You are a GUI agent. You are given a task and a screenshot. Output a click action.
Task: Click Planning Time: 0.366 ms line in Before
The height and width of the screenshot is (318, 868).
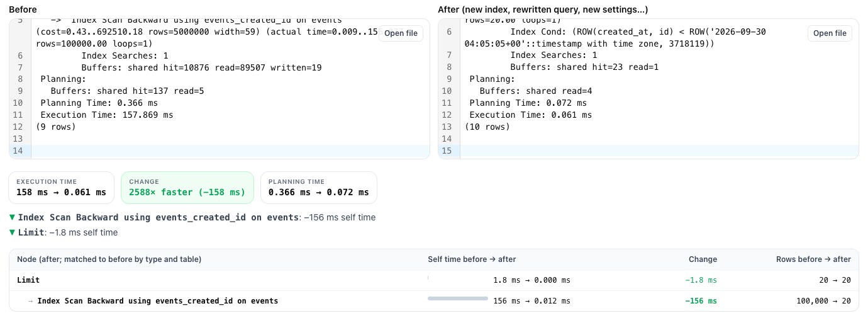[x=99, y=103]
